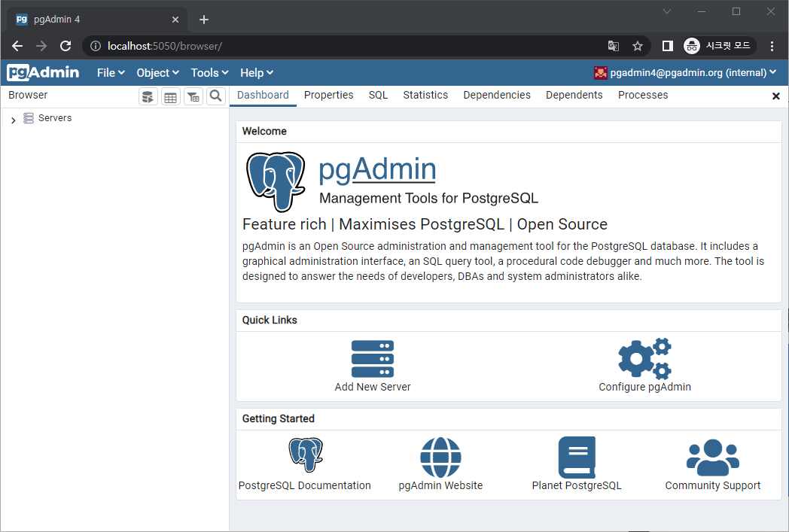Viewport: 789px width, 532px height.
Task: Click the pgAdmin Website globe icon
Action: [x=440, y=457]
